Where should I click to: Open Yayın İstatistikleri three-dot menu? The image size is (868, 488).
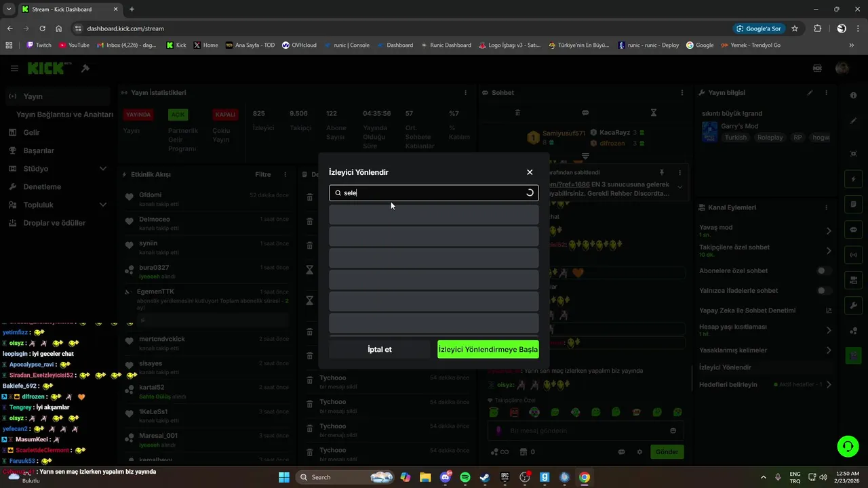coord(465,93)
